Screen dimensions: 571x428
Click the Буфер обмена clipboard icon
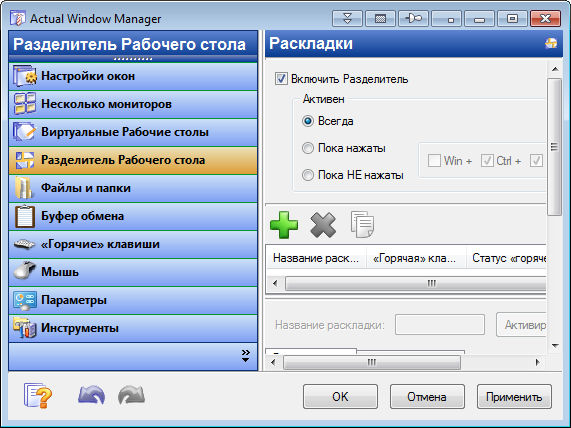coord(25,216)
